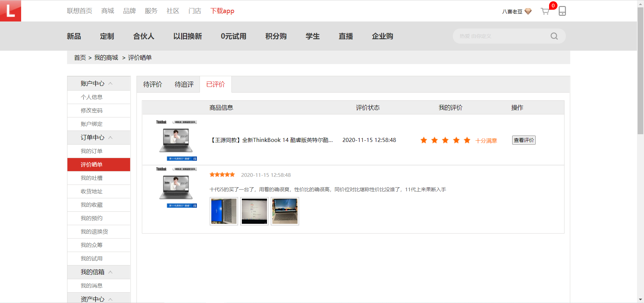Viewport: 644px width, 303px height.
Task: Open the third review photo with night-sky wallpaper
Action: point(285,211)
